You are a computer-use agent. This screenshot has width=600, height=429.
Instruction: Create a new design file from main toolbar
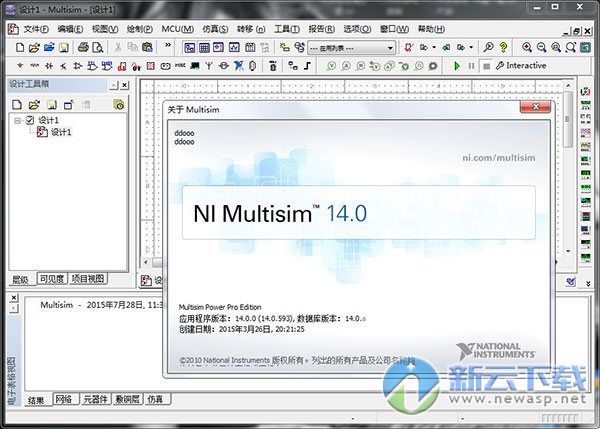click(x=20, y=47)
